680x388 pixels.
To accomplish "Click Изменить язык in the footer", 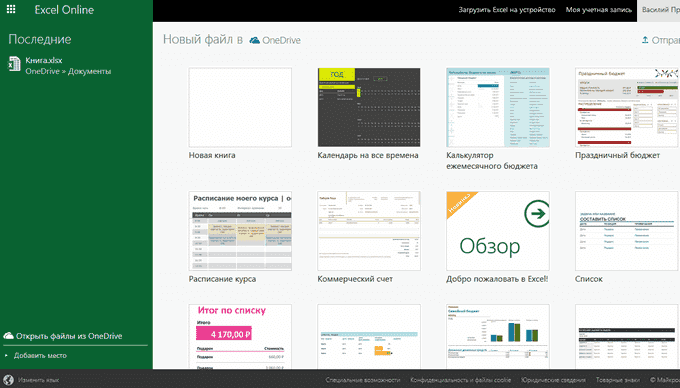I will (x=38, y=380).
